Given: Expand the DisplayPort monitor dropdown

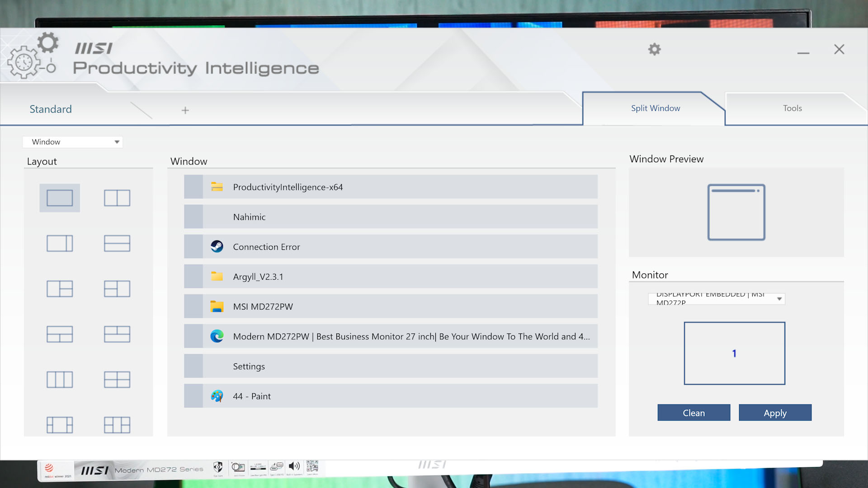Looking at the screenshot, I should pos(717,299).
